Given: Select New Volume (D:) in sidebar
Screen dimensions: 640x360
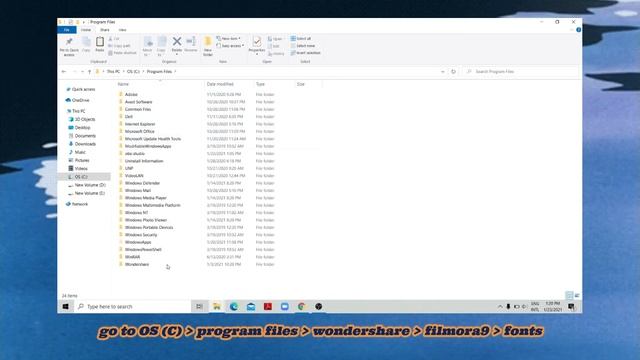Looking at the screenshot, I should (90, 185).
